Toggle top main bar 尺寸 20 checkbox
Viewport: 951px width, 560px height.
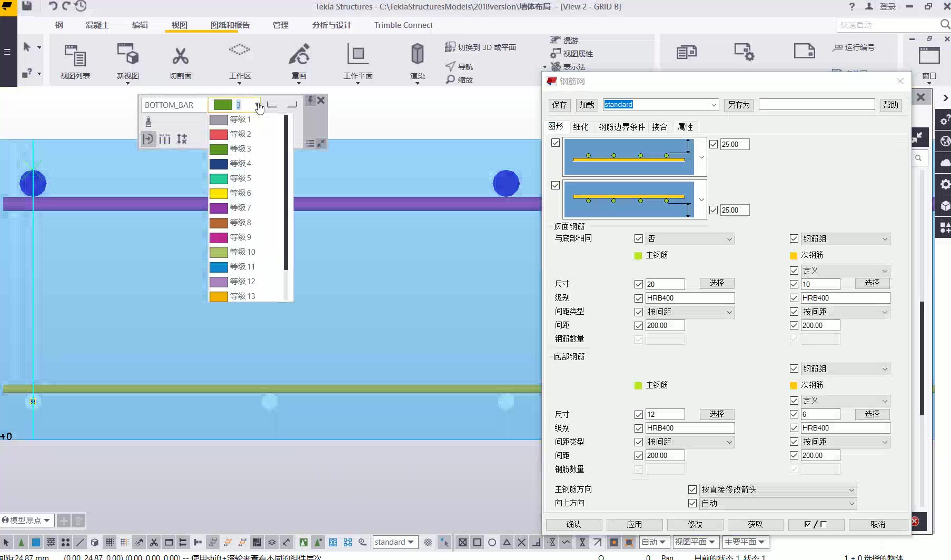[639, 284]
